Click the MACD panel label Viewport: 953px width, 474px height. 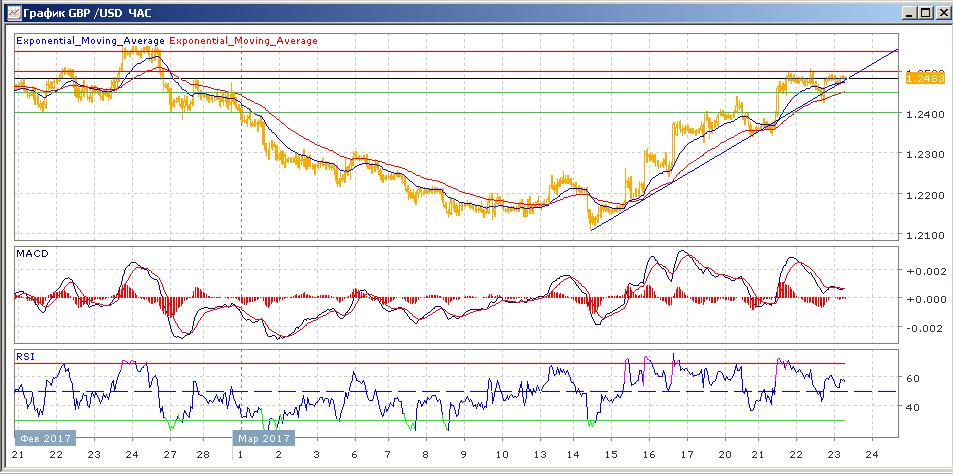click(32, 254)
